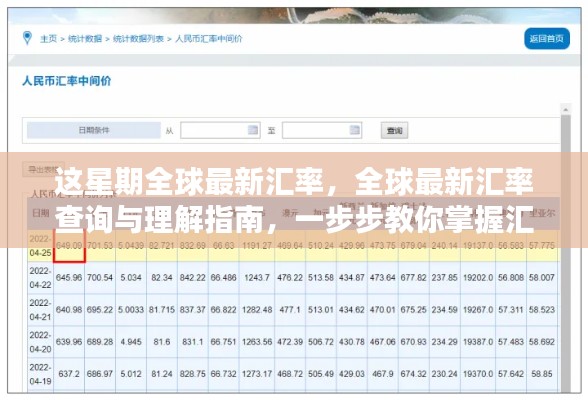
Task: Click the cell with value 58.85
Action: tap(542, 374)
